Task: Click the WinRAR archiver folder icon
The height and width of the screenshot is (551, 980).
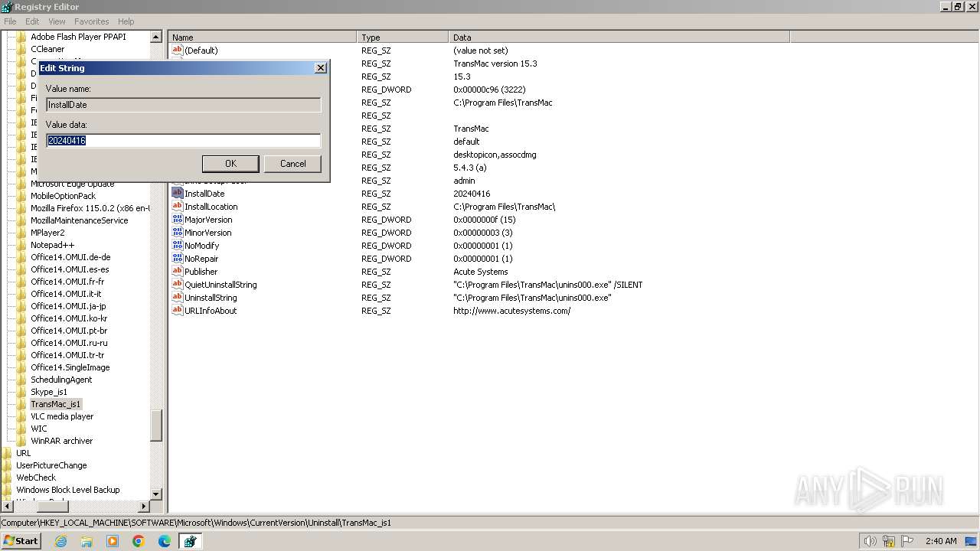Action: click(21, 441)
